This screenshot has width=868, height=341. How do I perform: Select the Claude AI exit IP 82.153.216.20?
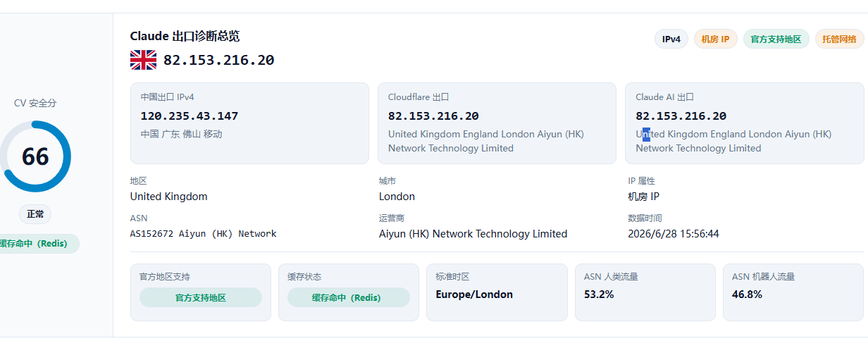tap(681, 116)
